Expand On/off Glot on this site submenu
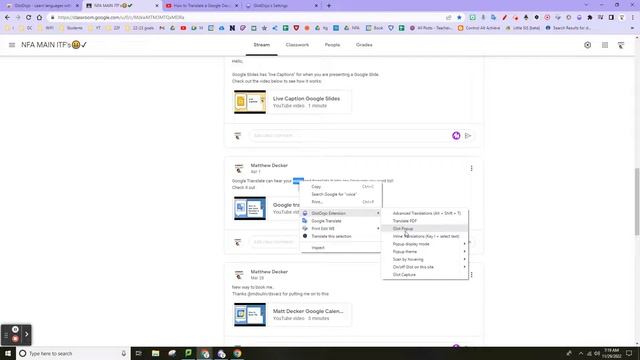The width and height of the screenshot is (640, 360). (425, 267)
